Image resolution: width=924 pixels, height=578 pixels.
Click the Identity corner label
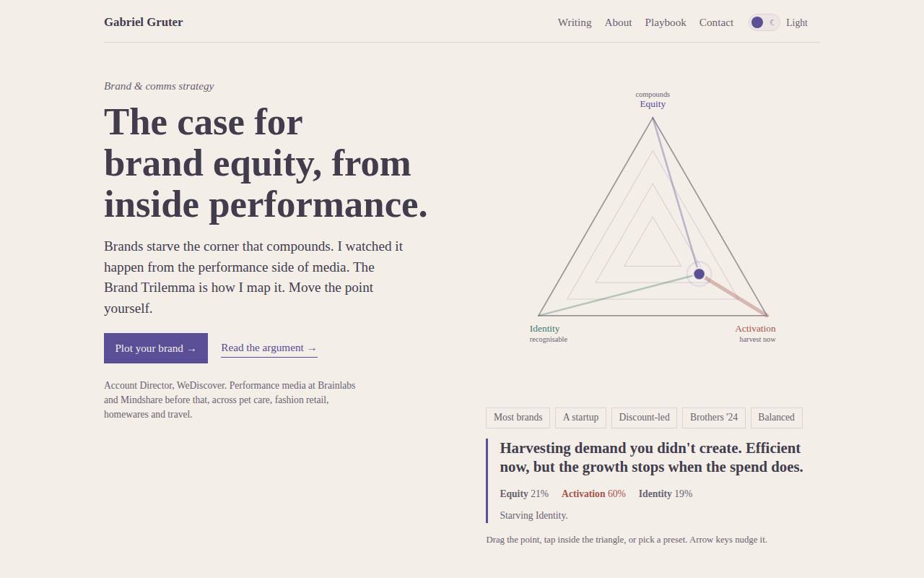pos(544,329)
